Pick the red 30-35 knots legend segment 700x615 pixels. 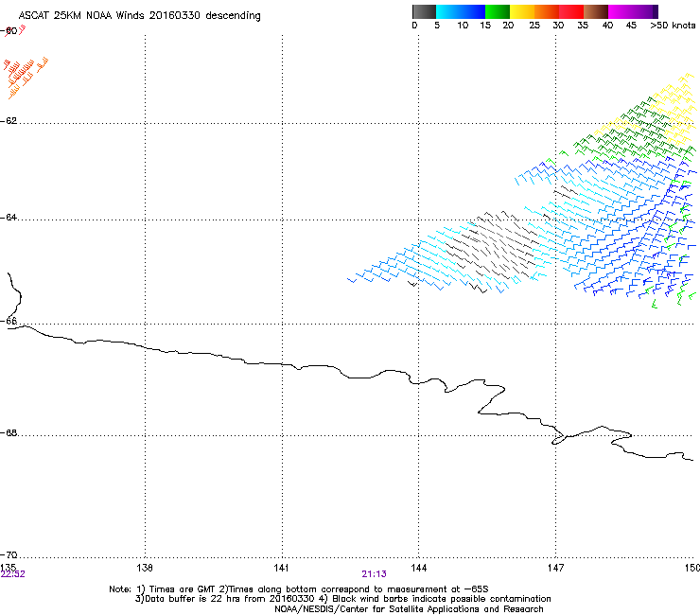pyautogui.click(x=571, y=11)
